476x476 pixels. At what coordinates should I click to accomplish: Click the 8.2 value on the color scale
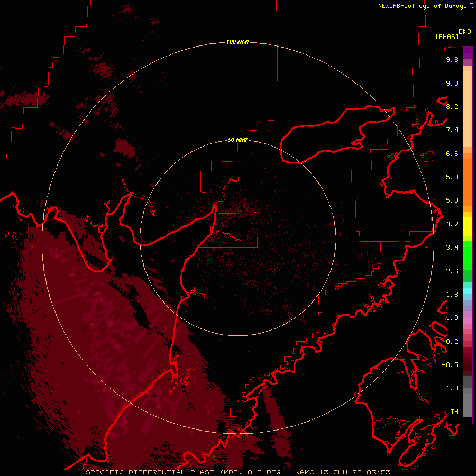point(452,106)
